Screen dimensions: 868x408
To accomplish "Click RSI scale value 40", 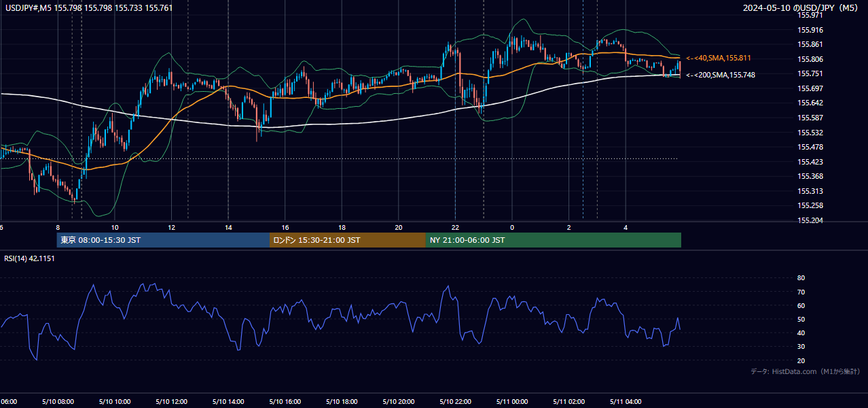I will pos(801,333).
